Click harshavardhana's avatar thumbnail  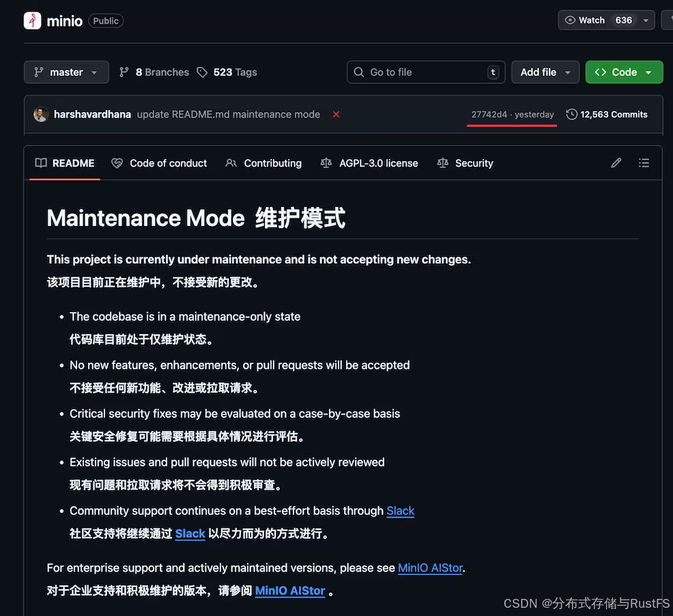pos(41,114)
